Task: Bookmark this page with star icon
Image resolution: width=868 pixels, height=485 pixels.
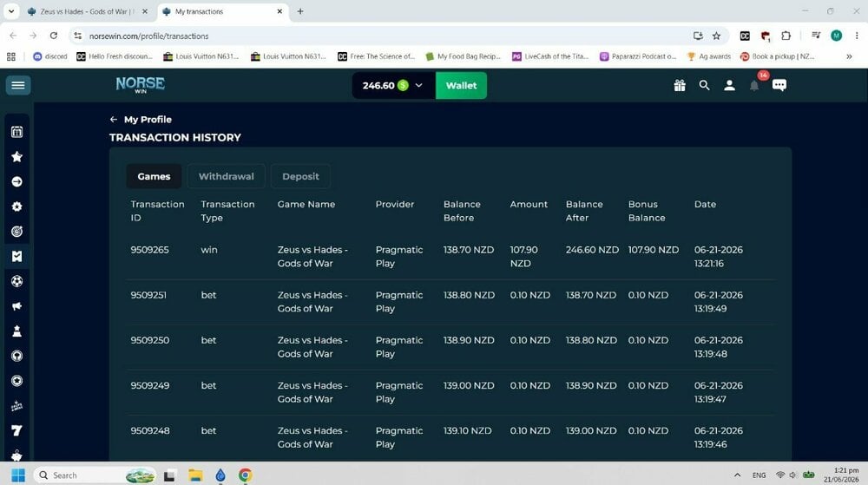Action: pos(716,36)
